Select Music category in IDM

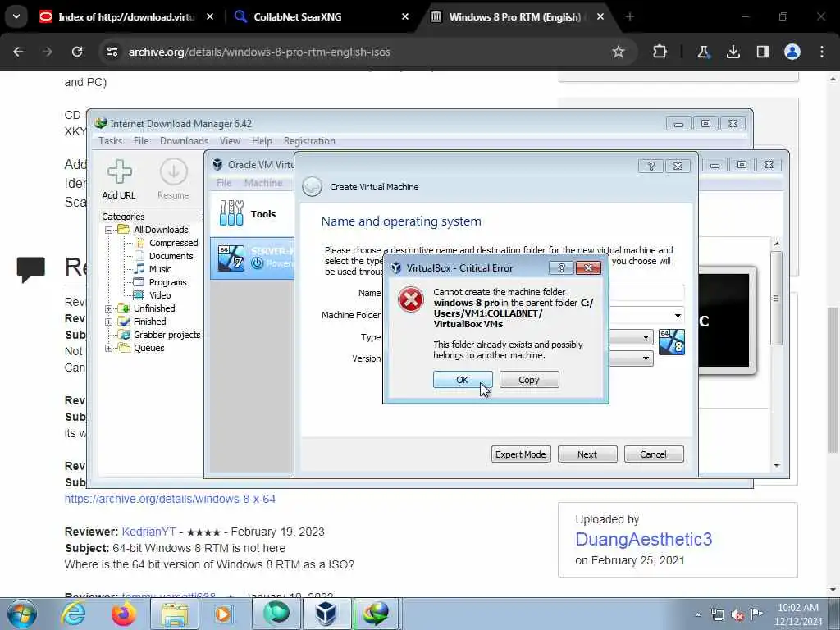pyautogui.click(x=160, y=269)
